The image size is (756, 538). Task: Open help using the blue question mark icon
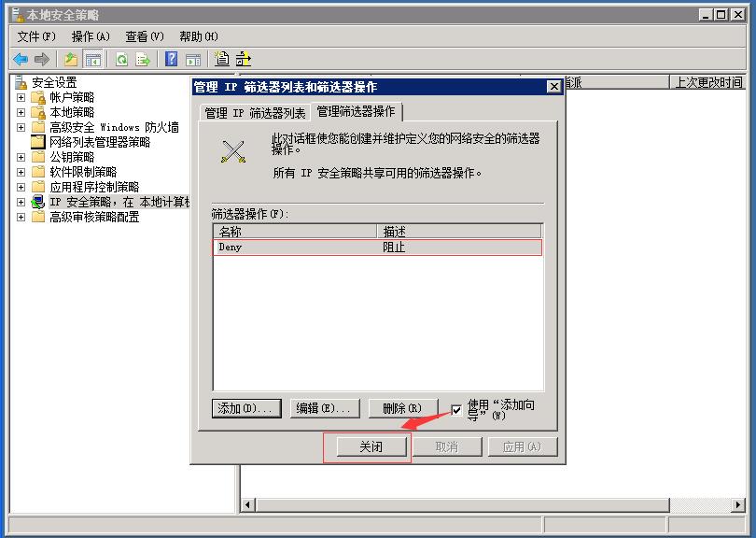[172, 59]
